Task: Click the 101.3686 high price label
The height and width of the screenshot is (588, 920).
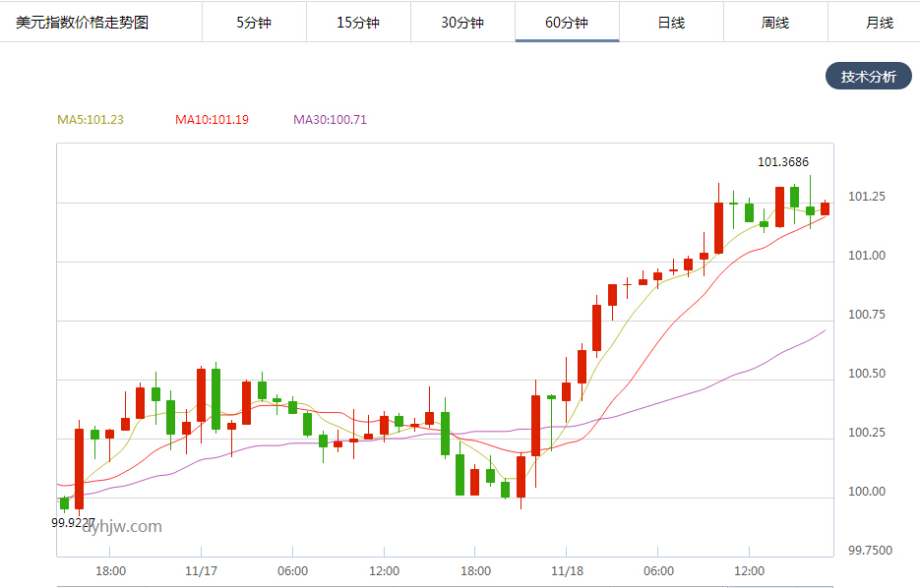Action: point(783,162)
